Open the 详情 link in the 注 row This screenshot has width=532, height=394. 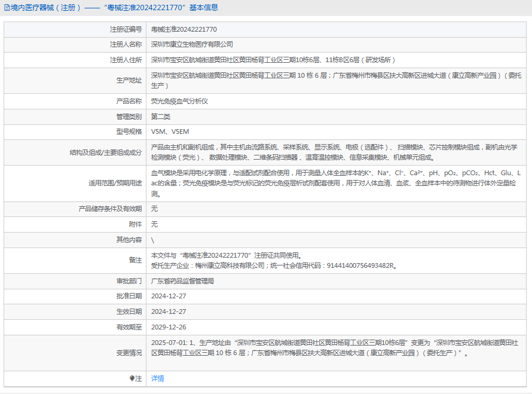pos(157,378)
